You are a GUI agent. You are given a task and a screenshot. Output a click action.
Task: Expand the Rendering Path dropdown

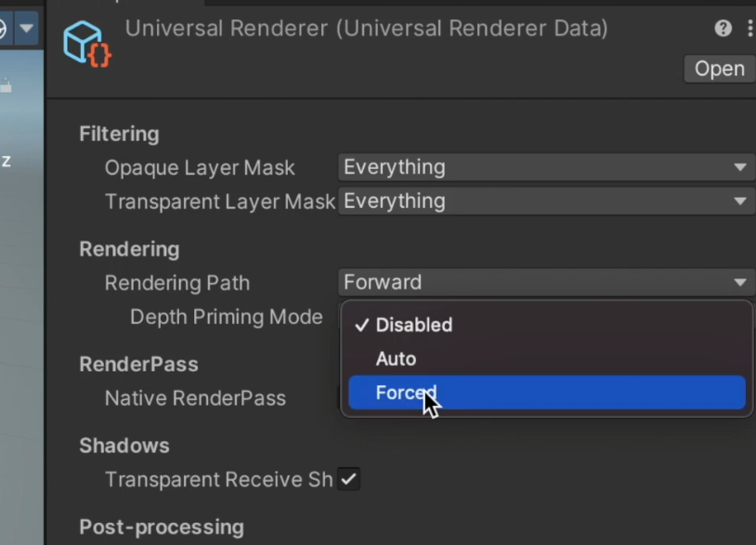pyautogui.click(x=546, y=282)
